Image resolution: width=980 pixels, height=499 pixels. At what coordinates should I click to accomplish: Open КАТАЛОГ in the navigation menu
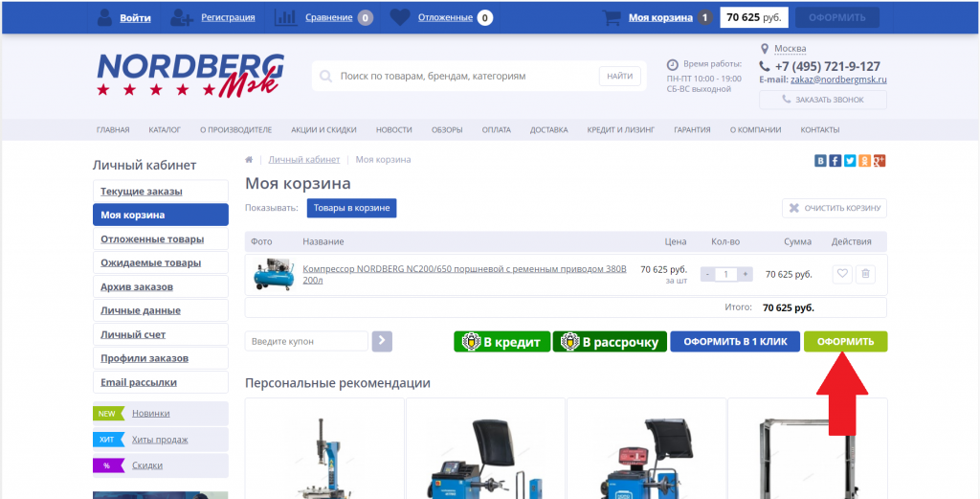click(x=165, y=130)
